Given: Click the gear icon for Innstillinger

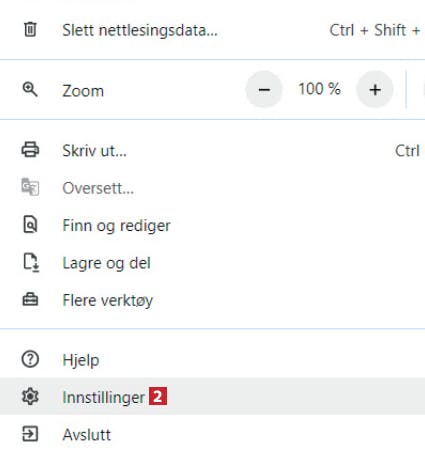Looking at the screenshot, I should 30,397.
